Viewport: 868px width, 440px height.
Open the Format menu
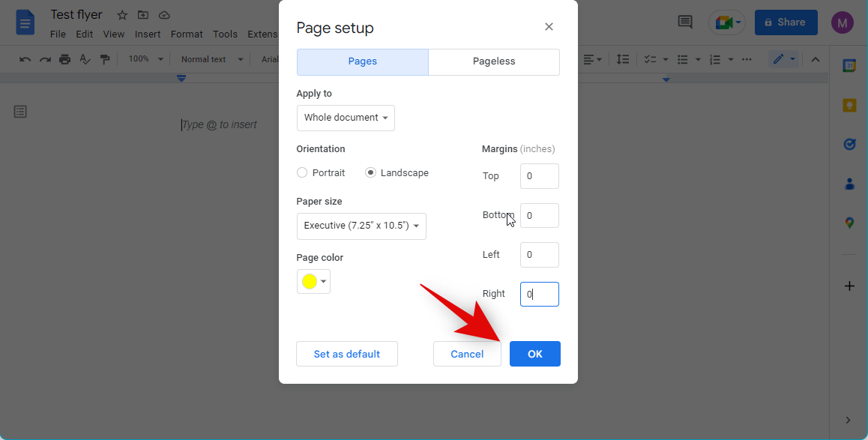coord(187,34)
